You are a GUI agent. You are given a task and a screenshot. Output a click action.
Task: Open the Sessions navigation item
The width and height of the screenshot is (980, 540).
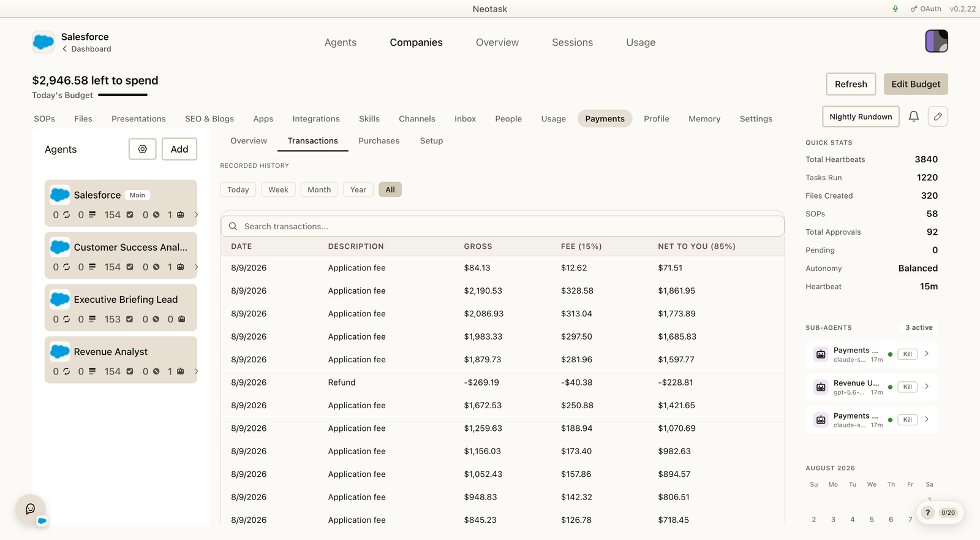click(572, 42)
